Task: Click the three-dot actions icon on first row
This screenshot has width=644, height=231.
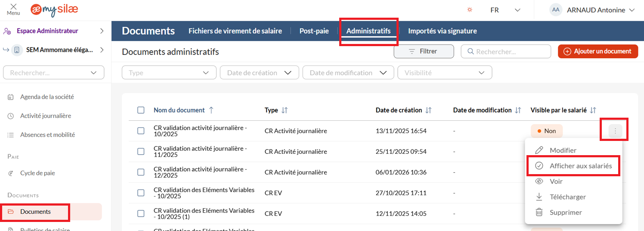Action: point(615,131)
